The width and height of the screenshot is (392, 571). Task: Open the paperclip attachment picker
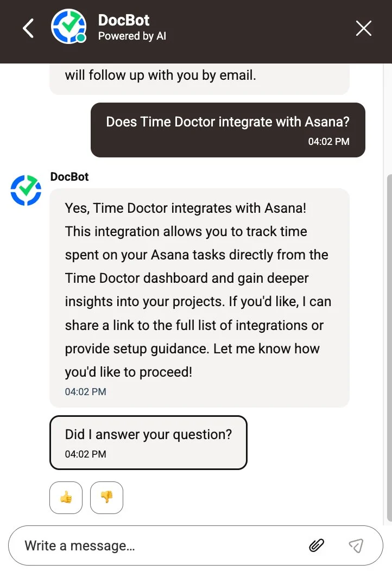317,545
